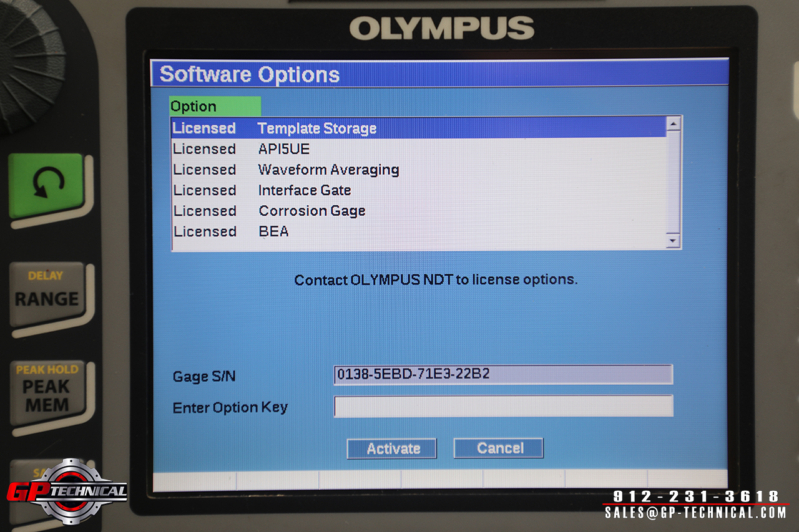Highlight the Corrosion Gage option

pos(418,211)
